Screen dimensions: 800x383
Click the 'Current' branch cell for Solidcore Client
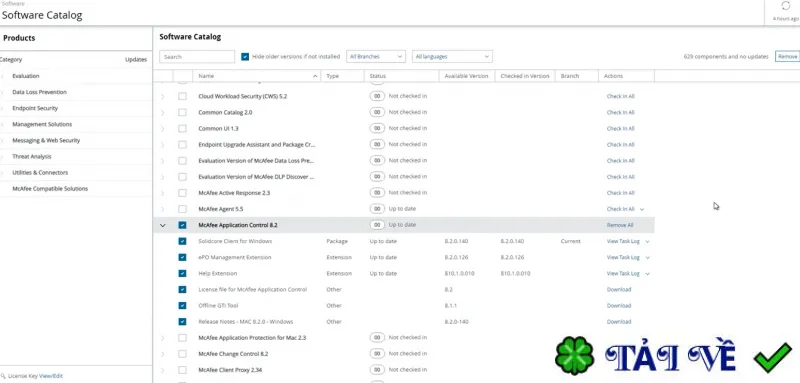[x=570, y=241]
